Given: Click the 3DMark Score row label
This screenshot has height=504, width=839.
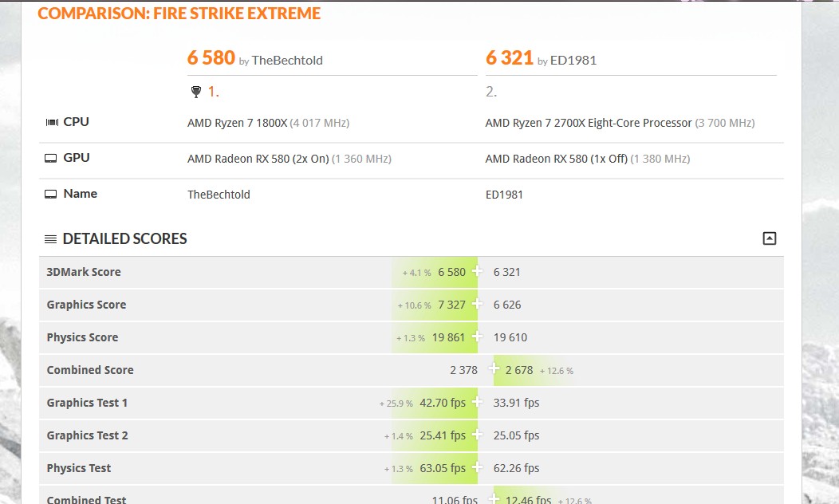Looking at the screenshot, I should coord(84,272).
